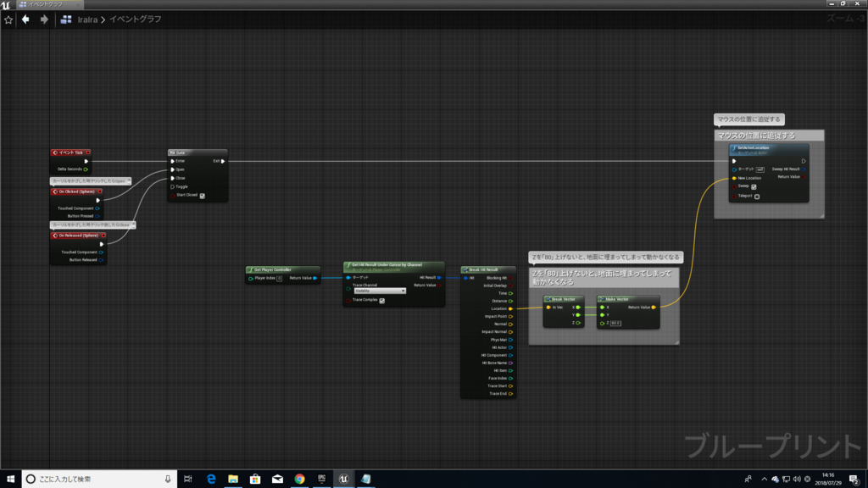Go back with the left arrow
868x488 pixels.
[25, 19]
